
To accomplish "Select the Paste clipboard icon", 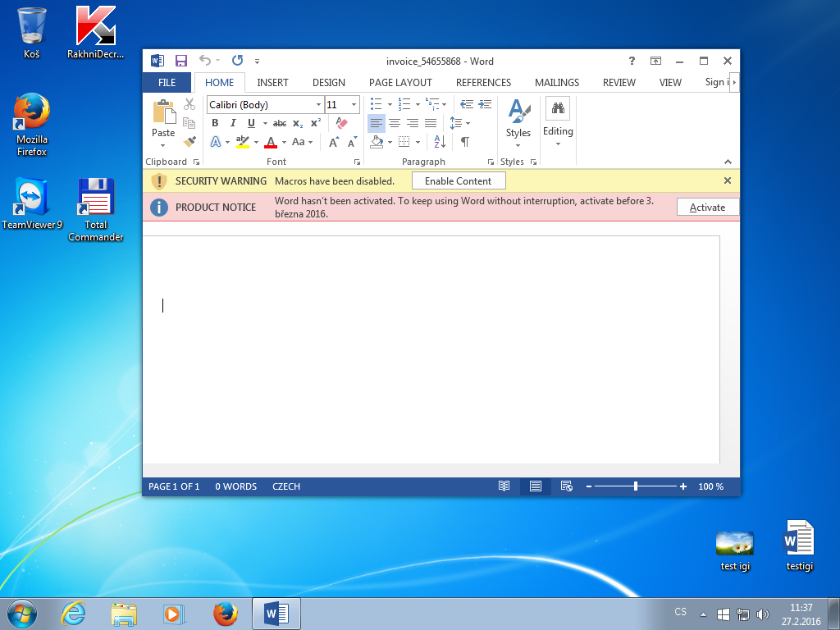I will click(x=163, y=112).
